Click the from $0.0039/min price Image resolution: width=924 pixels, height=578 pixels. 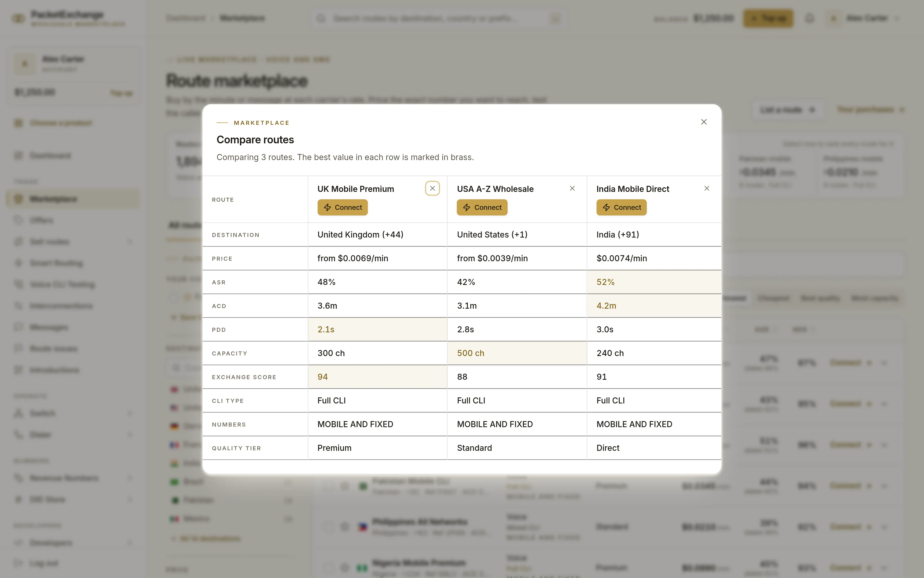click(x=492, y=258)
